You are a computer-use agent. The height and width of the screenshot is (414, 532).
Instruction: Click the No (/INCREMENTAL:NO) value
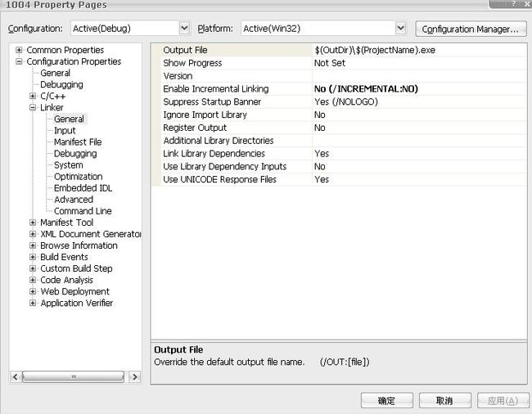(x=366, y=89)
